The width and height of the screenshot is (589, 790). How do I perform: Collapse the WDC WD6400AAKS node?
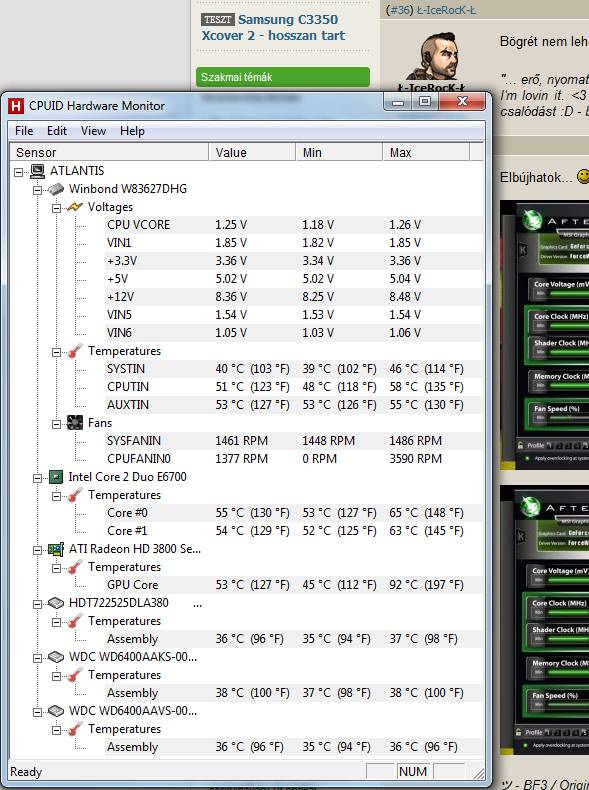click(37, 658)
